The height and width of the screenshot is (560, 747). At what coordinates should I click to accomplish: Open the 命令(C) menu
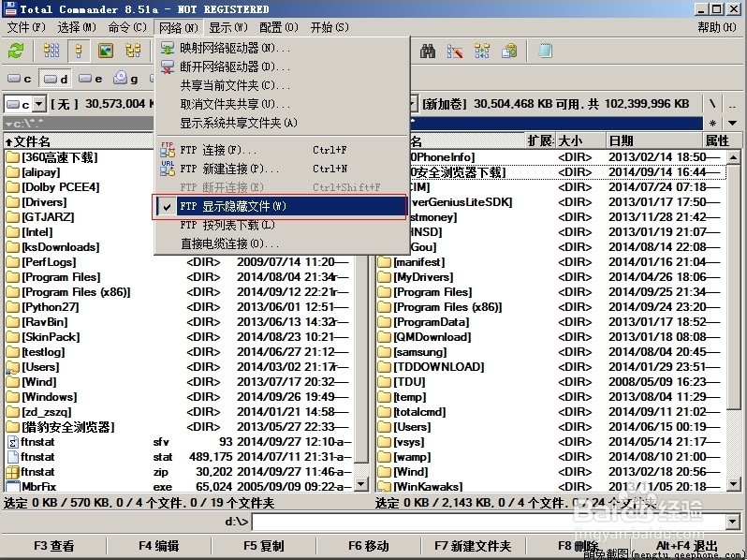coord(127,27)
